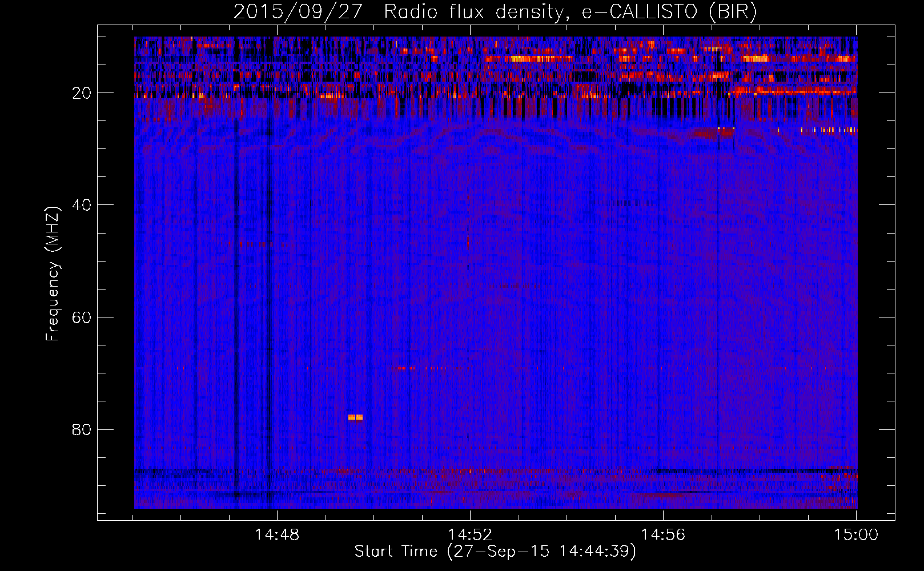Select the 60 frequency tick label
Screen dimensions: 924x571
pyautogui.click(x=82, y=317)
